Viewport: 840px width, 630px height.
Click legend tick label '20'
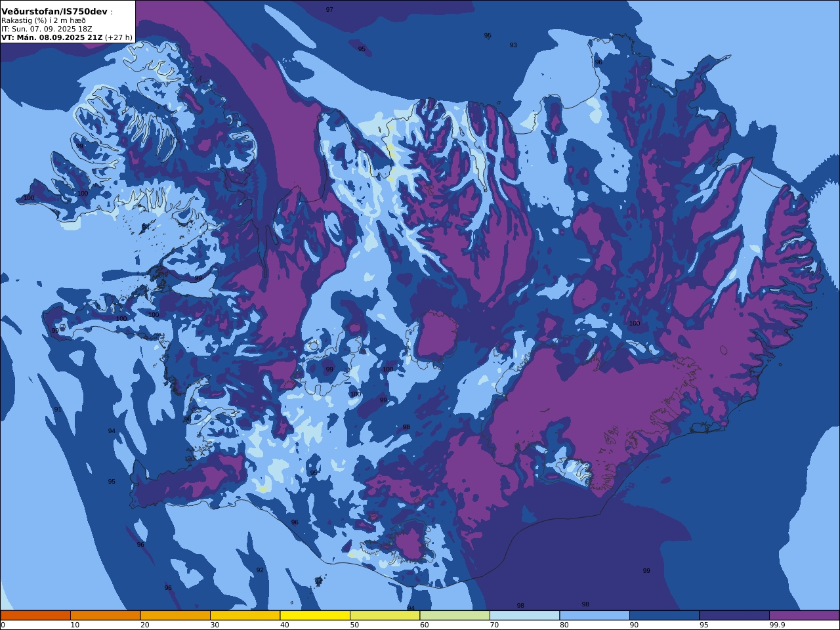pyautogui.click(x=144, y=625)
